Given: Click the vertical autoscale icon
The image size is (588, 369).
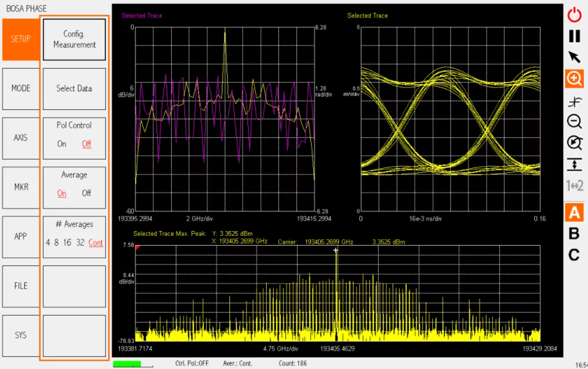Looking at the screenshot, I should (x=574, y=164).
